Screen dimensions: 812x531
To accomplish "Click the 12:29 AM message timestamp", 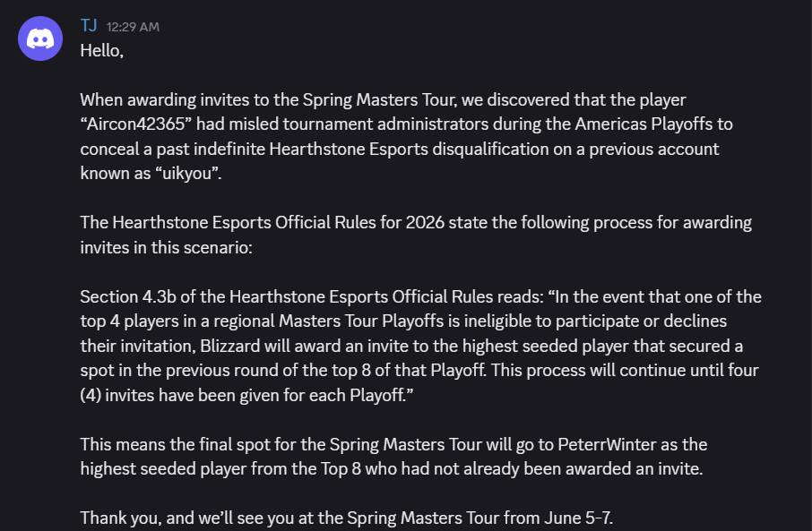I will [x=133, y=27].
